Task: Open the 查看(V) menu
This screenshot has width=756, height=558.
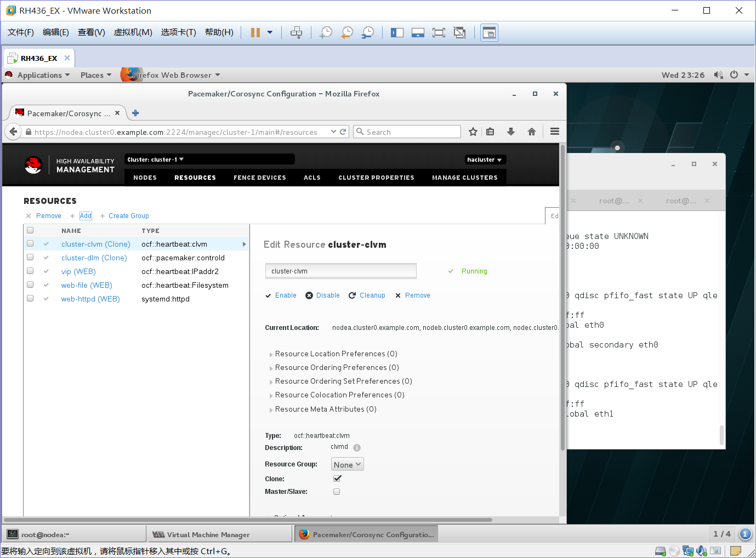Action: [92, 32]
